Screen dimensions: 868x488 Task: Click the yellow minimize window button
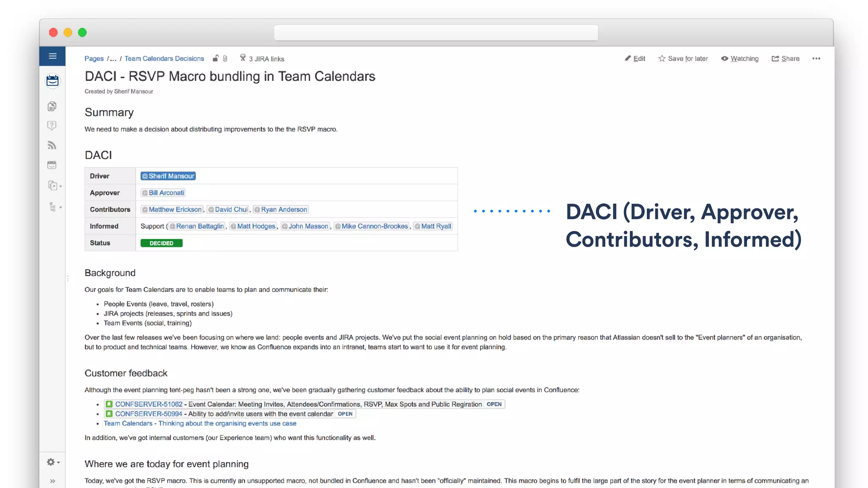point(68,33)
